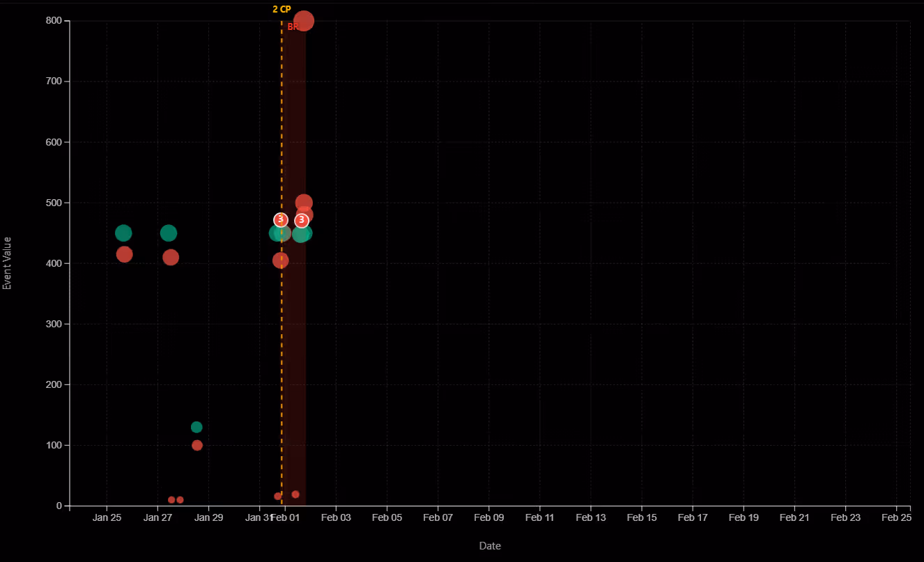This screenshot has width=924, height=562.
Task: Select the small green 130 bubble near Jan 28
Action: pos(197,426)
